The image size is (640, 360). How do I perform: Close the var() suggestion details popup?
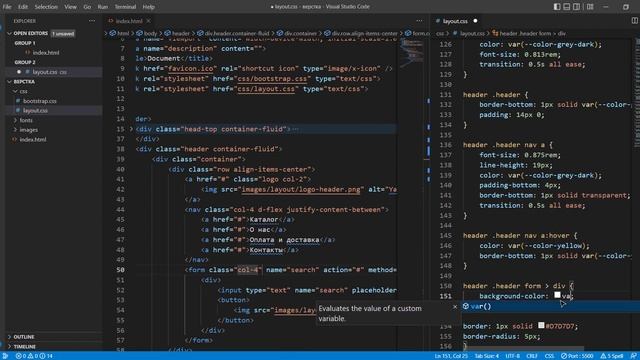pyautogui.click(x=455, y=307)
